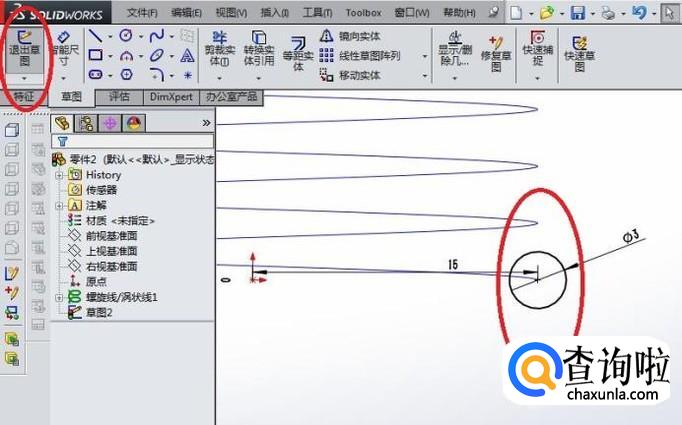Open the Help (帮助) menu
The image size is (682, 425).
(x=459, y=13)
